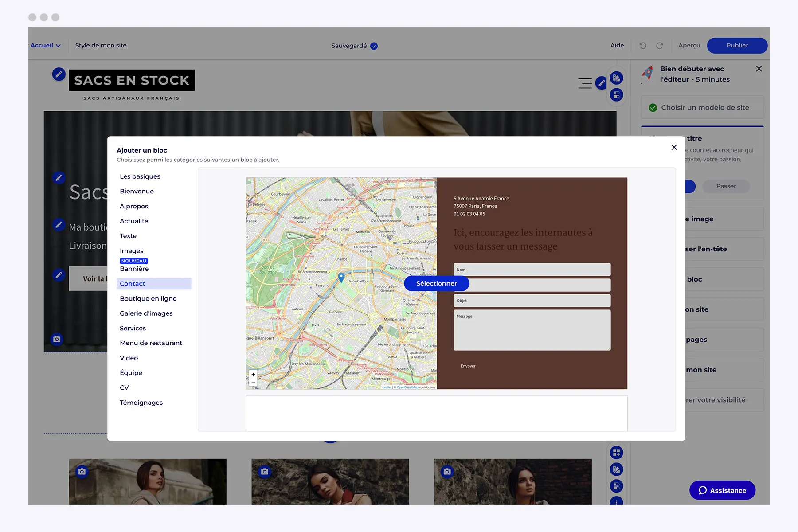Open header block style icon
798x532 pixels.
tap(616, 78)
